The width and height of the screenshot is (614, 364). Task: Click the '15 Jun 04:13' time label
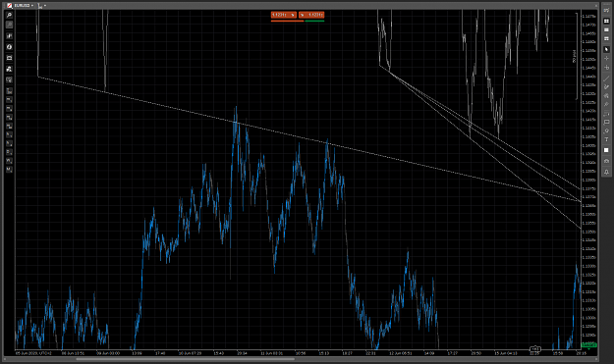506,353
